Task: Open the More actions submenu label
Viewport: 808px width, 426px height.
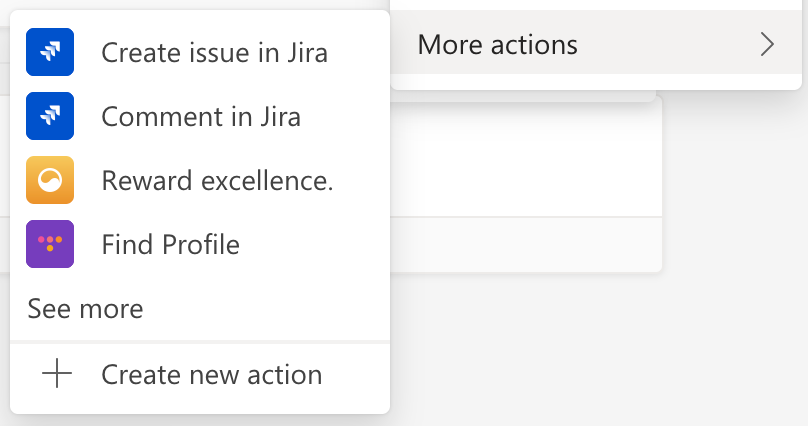Action: point(497,45)
